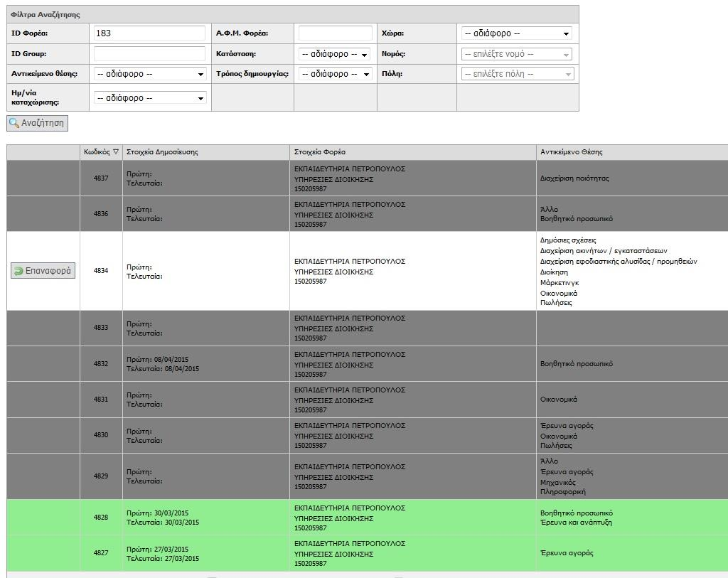Click Έρευνα αγοράς in row 4827

[x=567, y=553]
